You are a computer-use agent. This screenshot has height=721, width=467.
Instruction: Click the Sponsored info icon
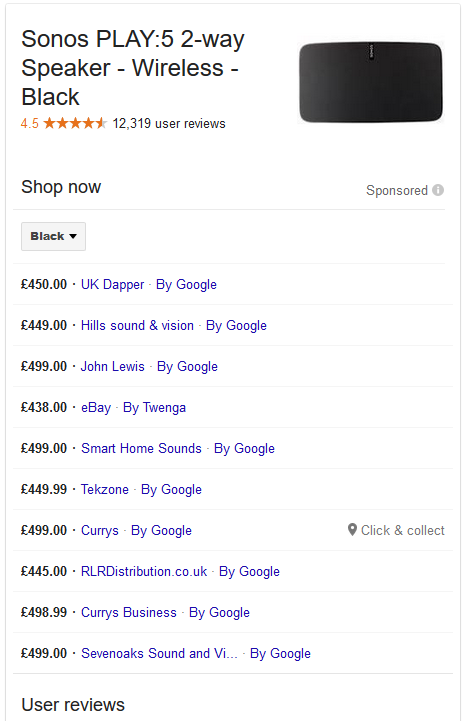pos(438,190)
